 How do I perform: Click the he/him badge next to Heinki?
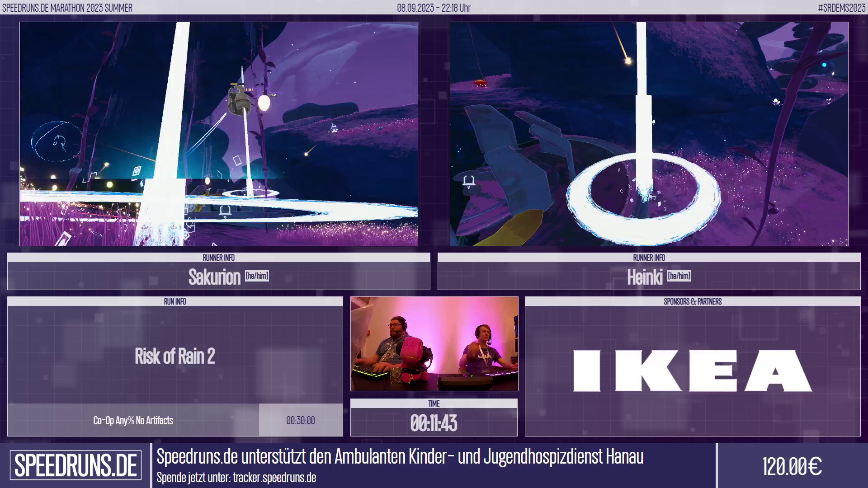point(679,276)
